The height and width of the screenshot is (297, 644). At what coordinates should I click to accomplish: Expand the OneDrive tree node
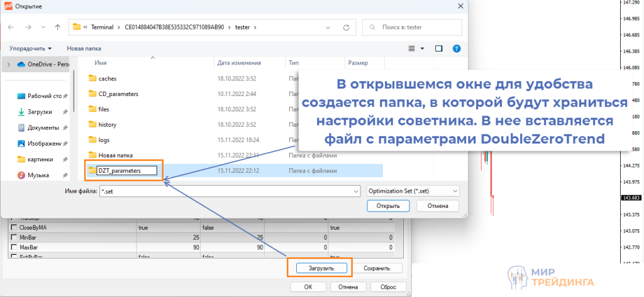(9, 65)
